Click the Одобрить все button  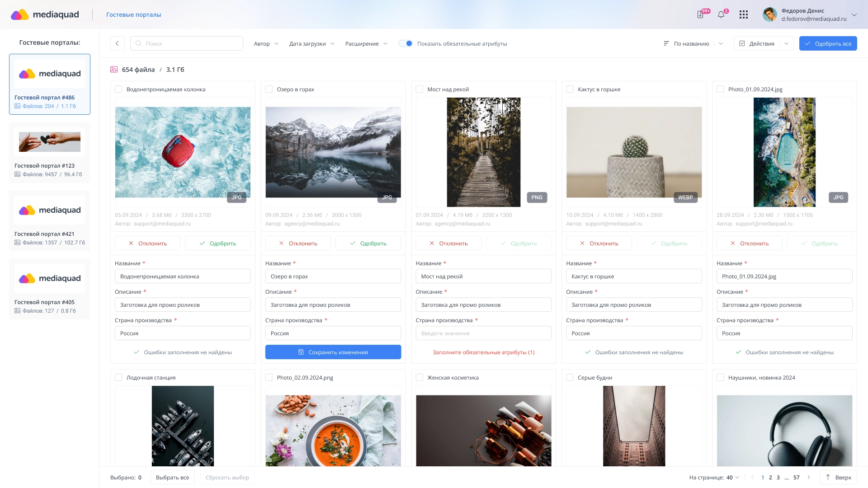click(x=828, y=43)
